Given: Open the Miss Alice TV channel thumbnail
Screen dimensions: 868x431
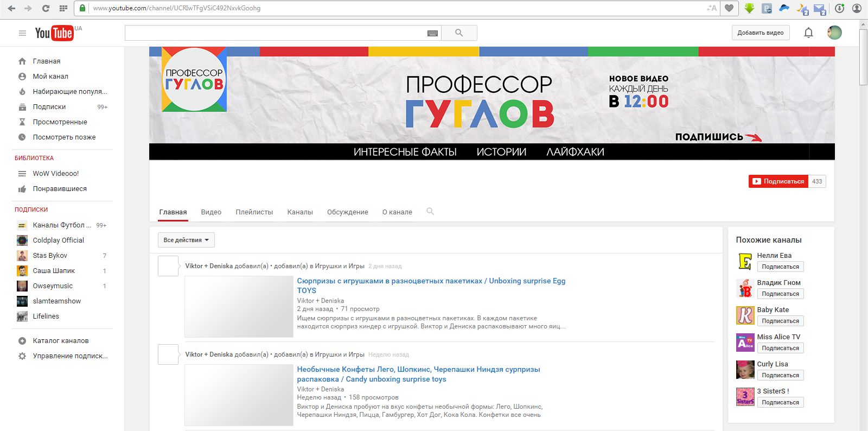Looking at the screenshot, I should (x=745, y=343).
